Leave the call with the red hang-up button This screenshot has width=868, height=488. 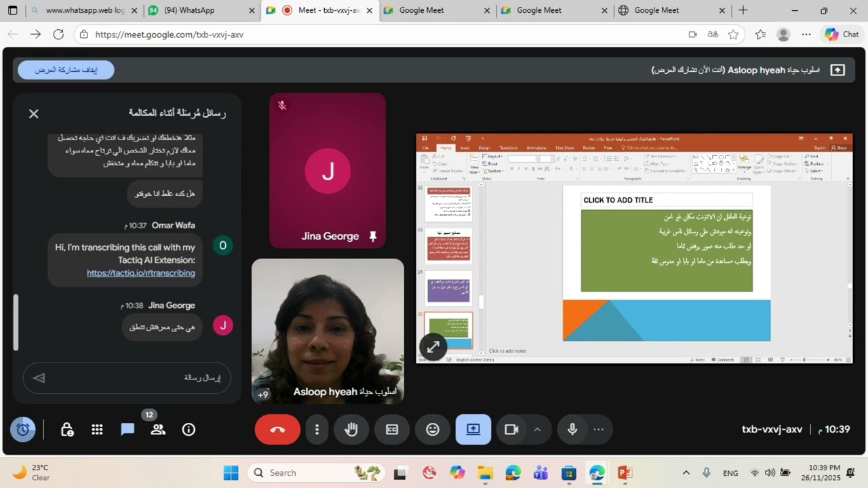point(277,430)
